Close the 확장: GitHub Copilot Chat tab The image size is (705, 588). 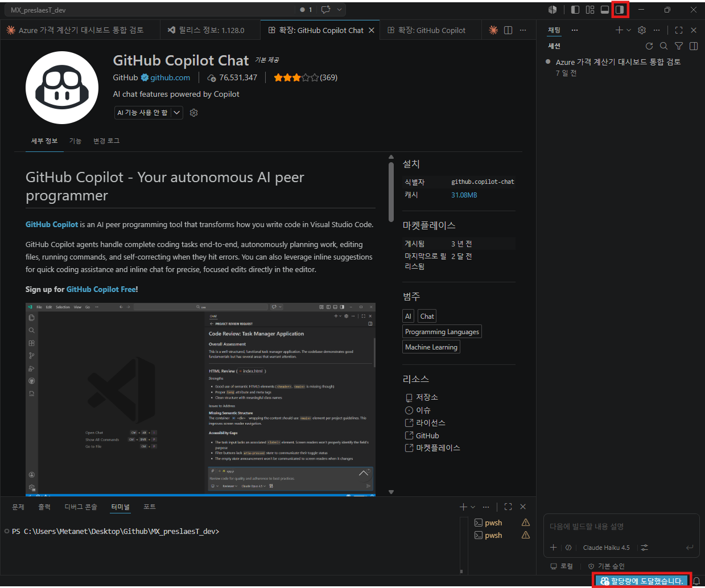coord(372,30)
